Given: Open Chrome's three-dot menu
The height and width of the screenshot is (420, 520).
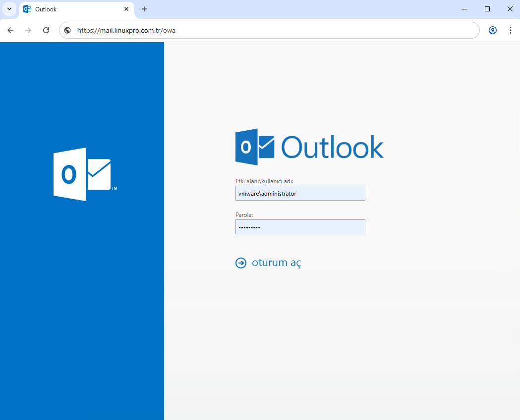Looking at the screenshot, I should pos(510,30).
